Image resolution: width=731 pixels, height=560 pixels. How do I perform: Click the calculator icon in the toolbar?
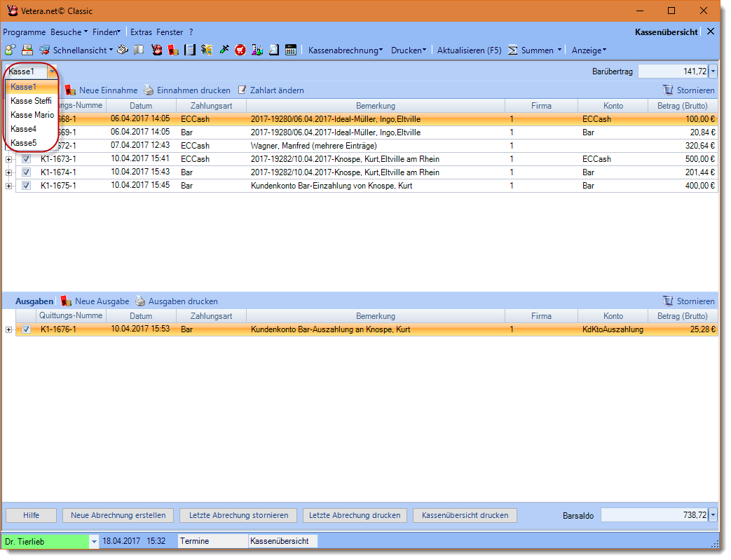click(291, 50)
